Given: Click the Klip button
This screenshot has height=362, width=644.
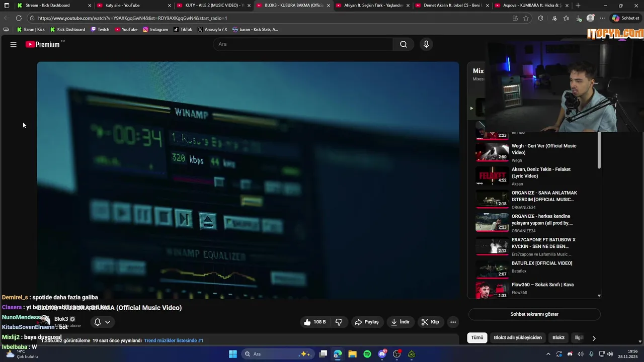Looking at the screenshot, I should (430, 322).
